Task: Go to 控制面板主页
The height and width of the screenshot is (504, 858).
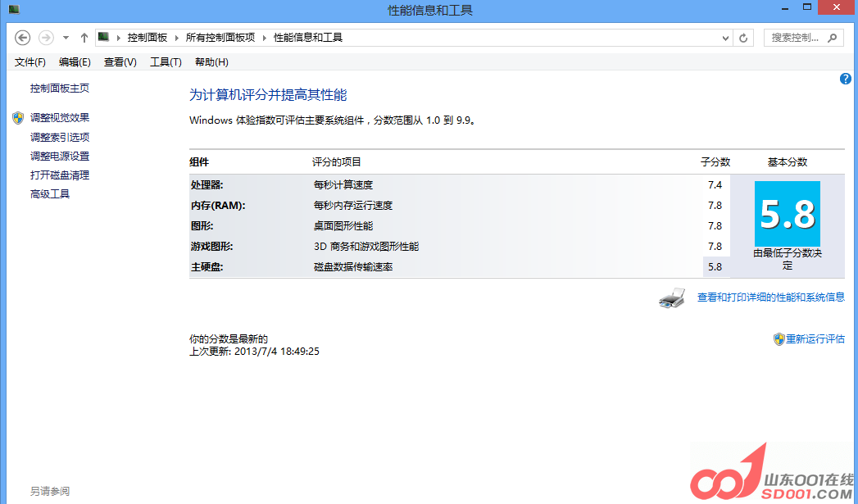Action: pyautogui.click(x=60, y=89)
